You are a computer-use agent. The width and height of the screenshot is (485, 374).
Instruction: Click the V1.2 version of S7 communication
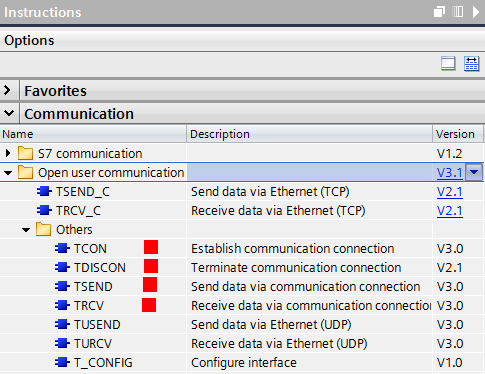(450, 154)
